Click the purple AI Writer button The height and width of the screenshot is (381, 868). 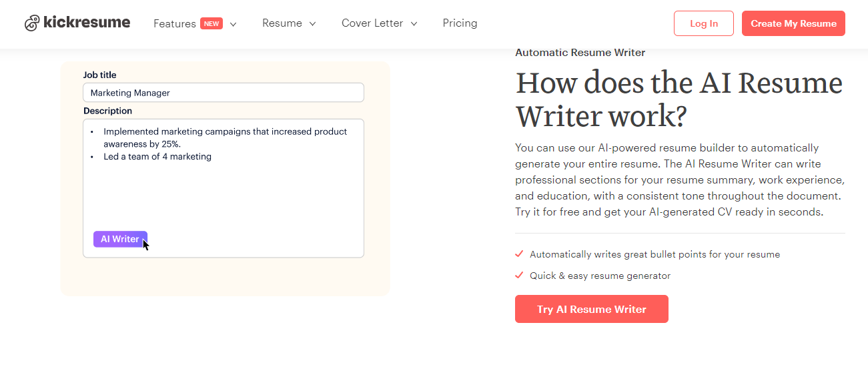pyautogui.click(x=120, y=239)
